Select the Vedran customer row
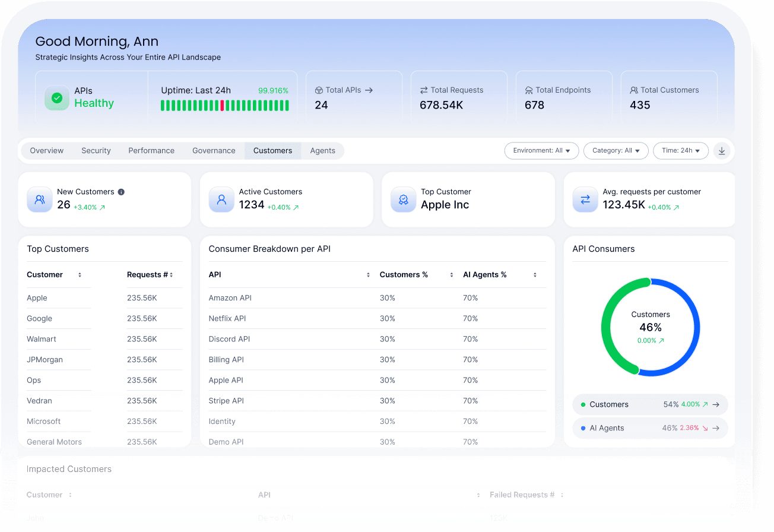The image size is (774, 532). [104, 401]
